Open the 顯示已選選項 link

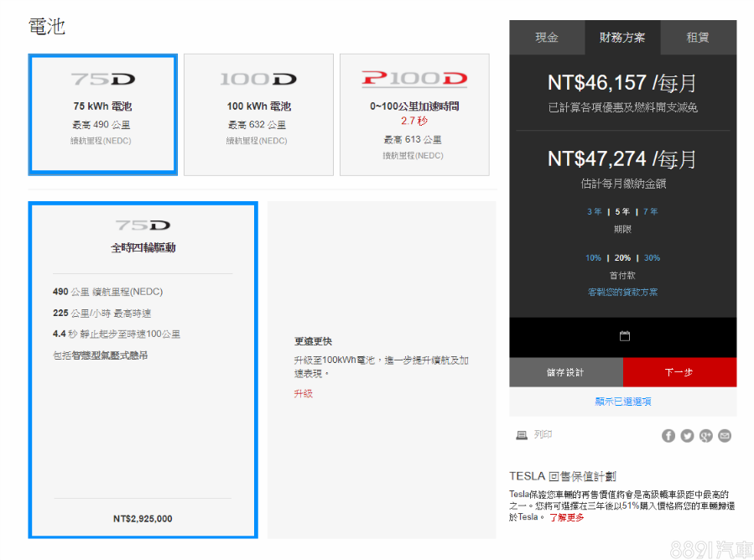pos(622,402)
